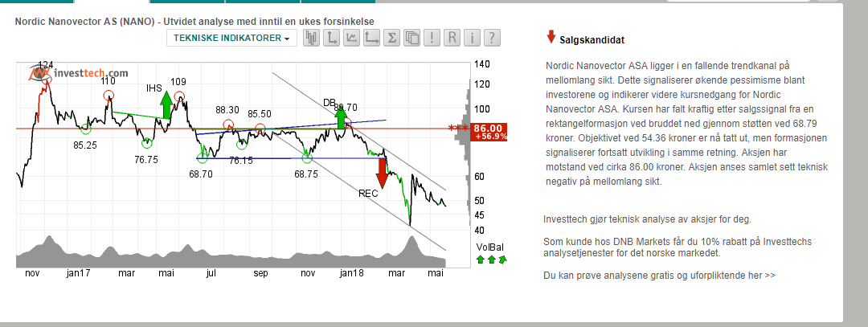Click the 85.25 support label
This screenshot has height=327, width=868.
click(86, 146)
